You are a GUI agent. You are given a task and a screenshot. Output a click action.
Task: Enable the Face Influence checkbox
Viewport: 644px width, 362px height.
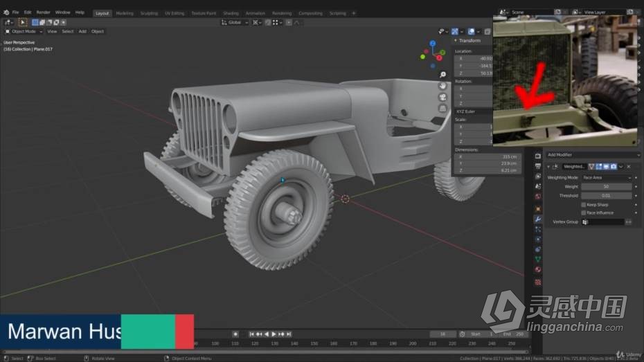[x=584, y=212]
